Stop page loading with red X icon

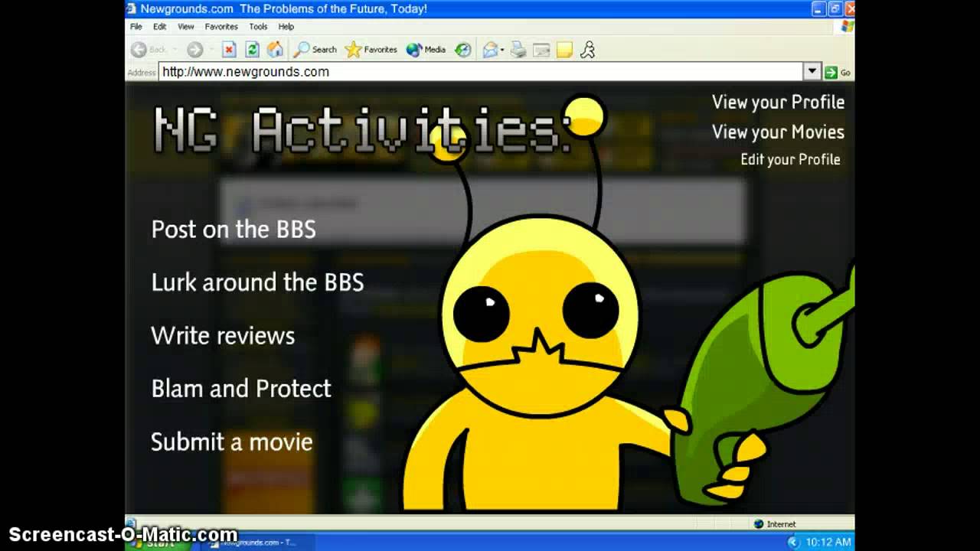(x=229, y=50)
